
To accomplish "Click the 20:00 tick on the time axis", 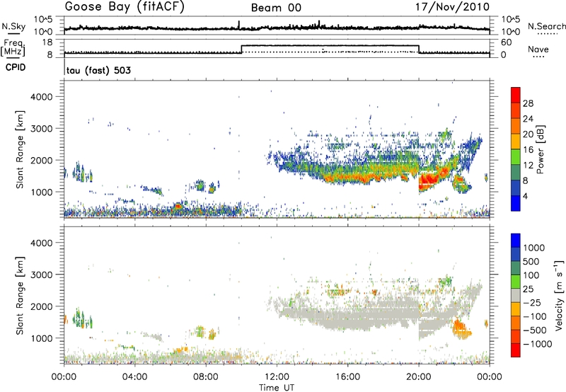I will click(x=418, y=377).
